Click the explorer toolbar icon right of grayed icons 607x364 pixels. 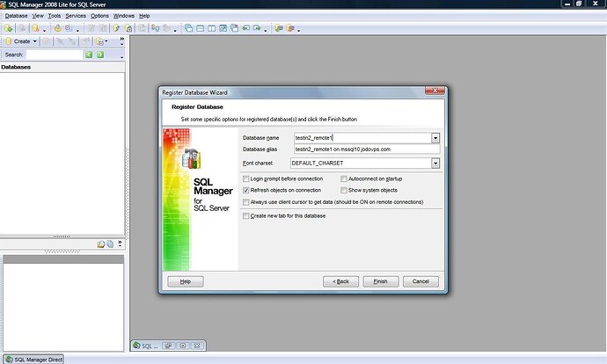point(100,41)
